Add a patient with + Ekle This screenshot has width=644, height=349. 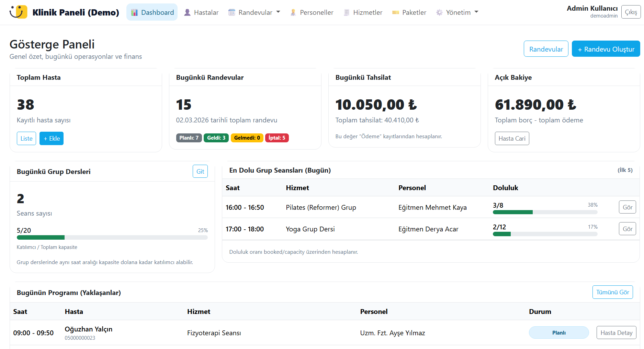(52, 139)
